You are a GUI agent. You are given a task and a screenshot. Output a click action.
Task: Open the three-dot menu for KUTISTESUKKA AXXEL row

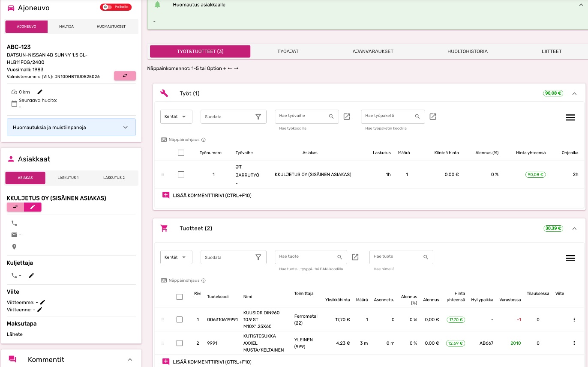point(574,343)
